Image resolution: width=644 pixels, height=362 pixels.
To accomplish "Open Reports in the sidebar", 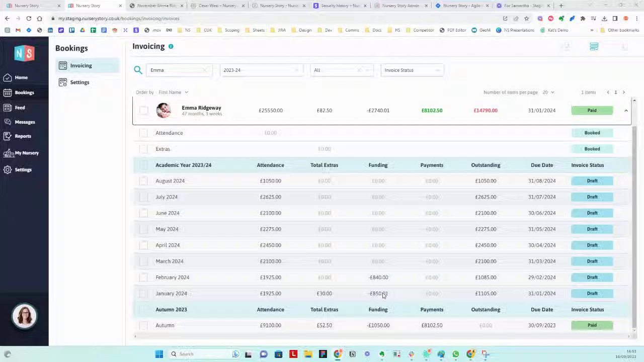I will click(17, 136).
